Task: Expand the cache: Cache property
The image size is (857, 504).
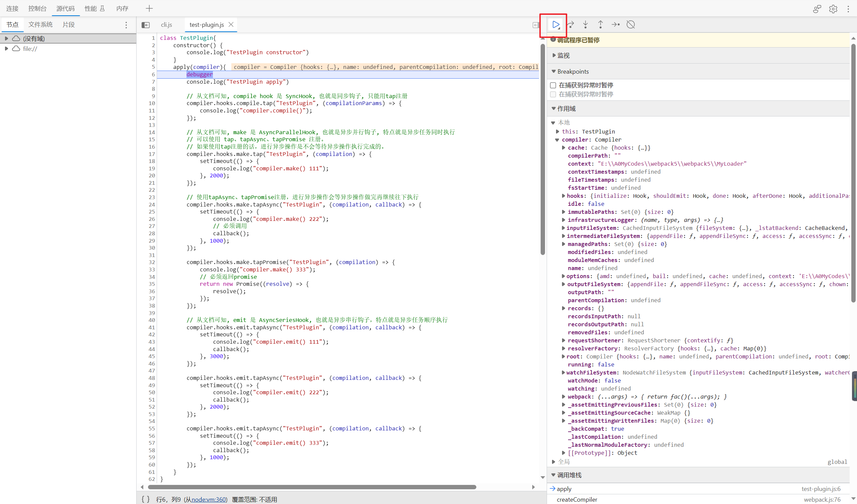Action: [x=563, y=148]
